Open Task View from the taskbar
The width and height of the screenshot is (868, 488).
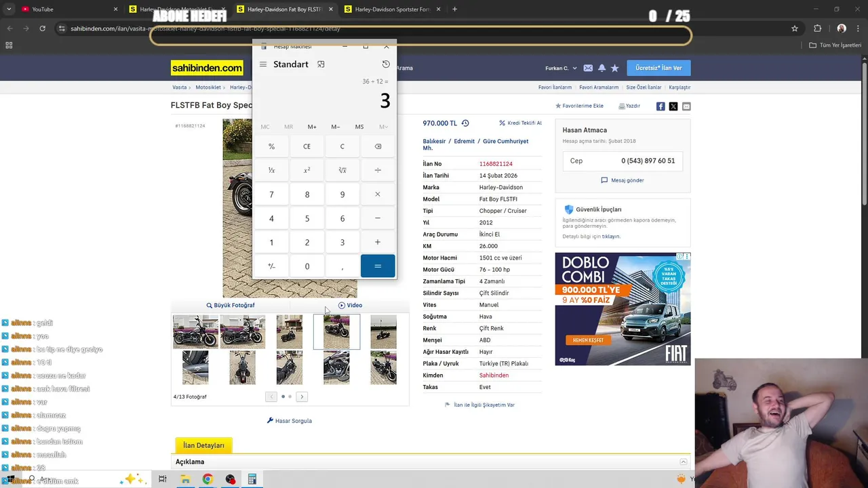click(x=162, y=479)
